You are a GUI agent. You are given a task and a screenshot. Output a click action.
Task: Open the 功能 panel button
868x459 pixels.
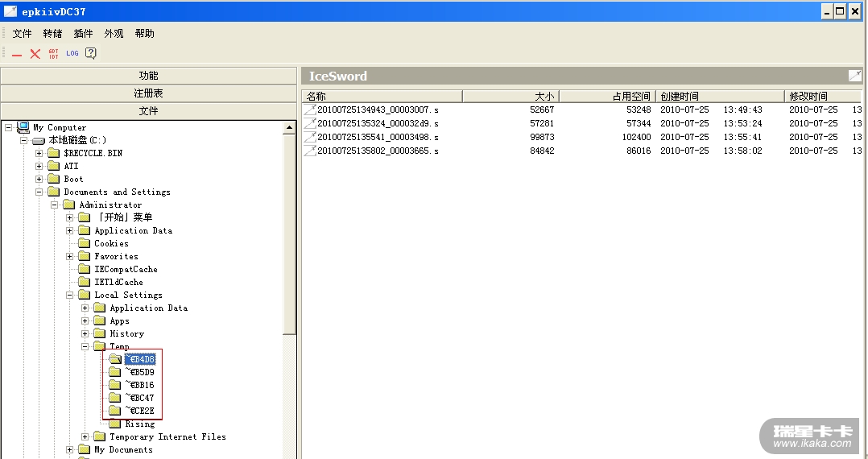coord(149,76)
